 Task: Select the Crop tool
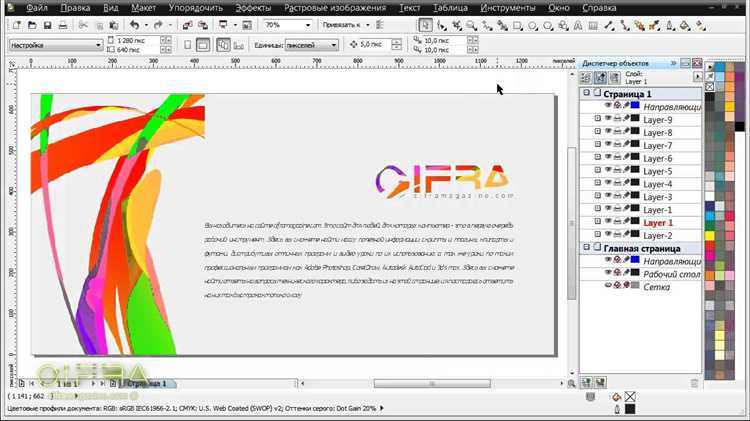(x=456, y=25)
